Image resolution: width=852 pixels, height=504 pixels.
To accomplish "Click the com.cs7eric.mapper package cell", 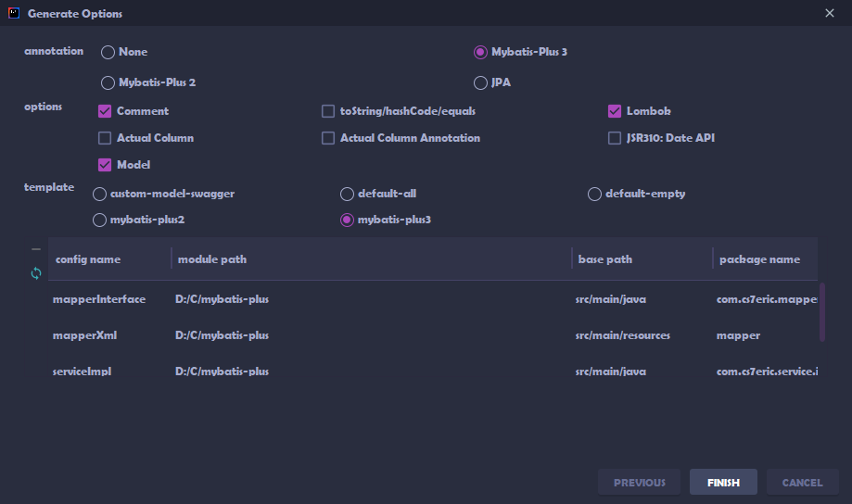I will coord(767,299).
